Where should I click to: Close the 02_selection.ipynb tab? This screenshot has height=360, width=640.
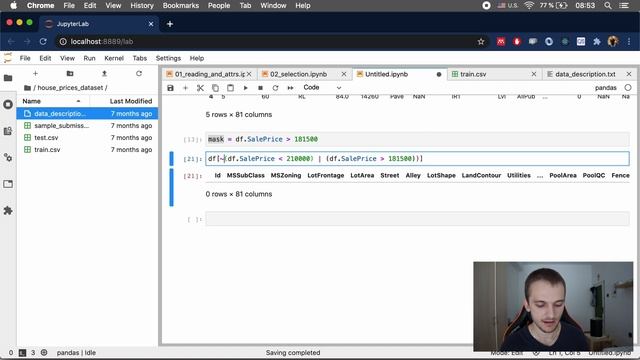(x=344, y=74)
